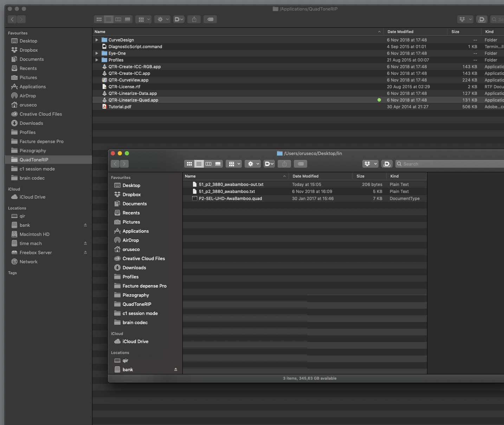Select the Tutorial.pdf file icon
Viewport: 504px width, 425px height.
click(x=104, y=107)
